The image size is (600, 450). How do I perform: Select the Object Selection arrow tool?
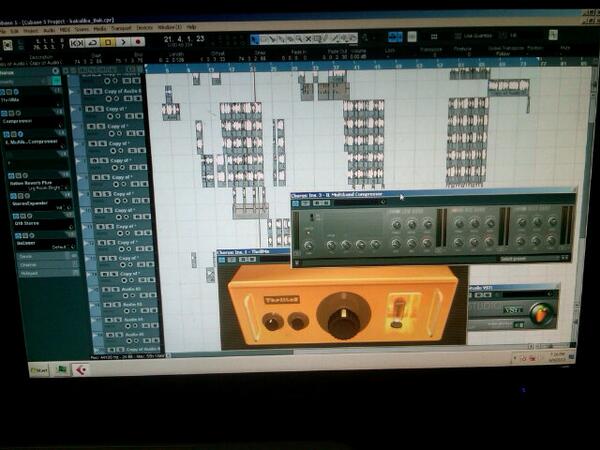click(255, 39)
